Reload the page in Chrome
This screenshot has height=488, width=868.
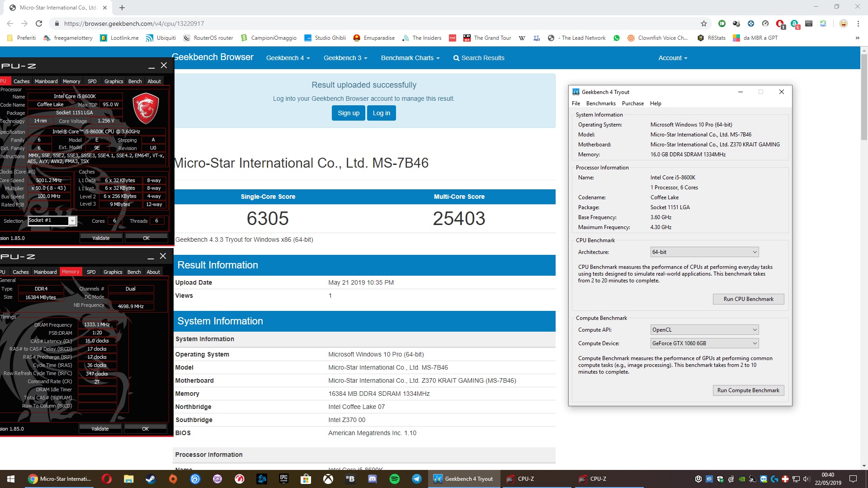[x=39, y=23]
